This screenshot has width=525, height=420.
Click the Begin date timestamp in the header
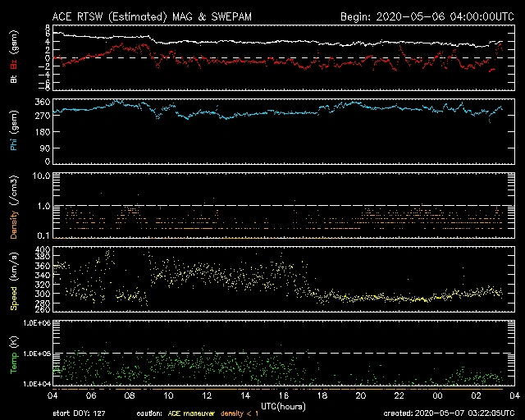[x=427, y=16]
